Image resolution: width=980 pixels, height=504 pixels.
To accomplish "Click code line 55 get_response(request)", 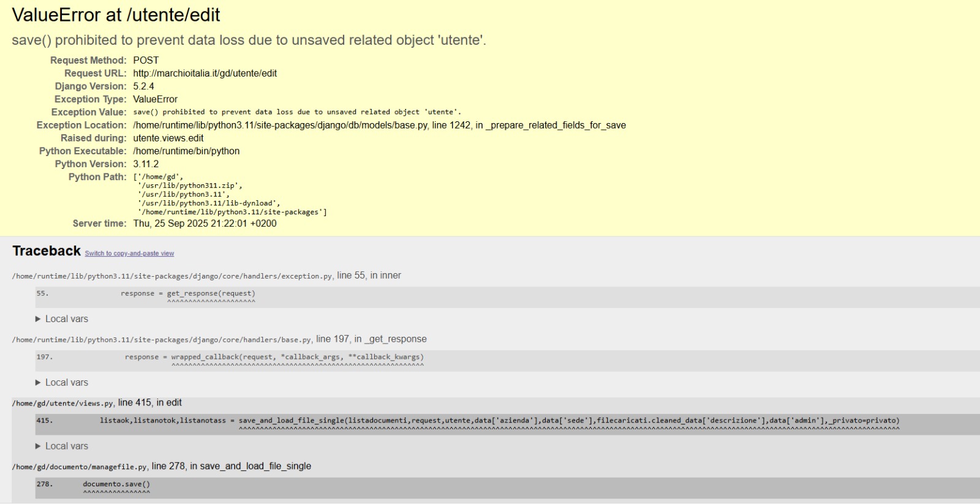I will [211, 294].
